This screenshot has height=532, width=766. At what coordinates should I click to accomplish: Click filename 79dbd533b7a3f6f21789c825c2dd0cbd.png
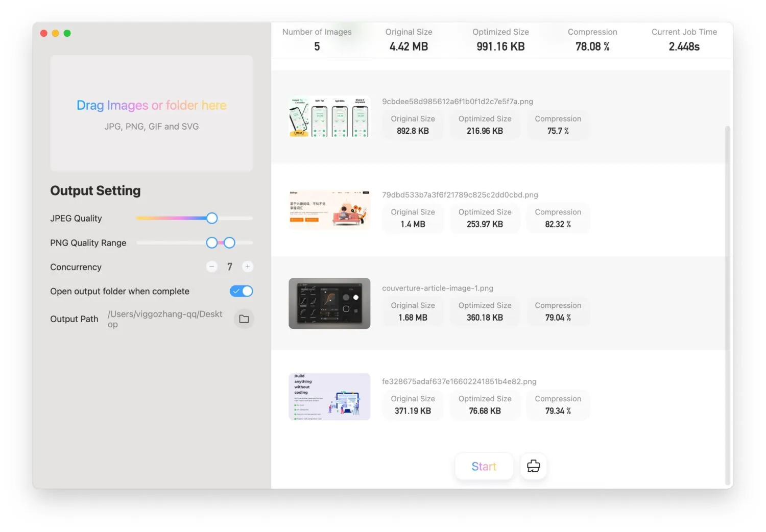tap(460, 195)
